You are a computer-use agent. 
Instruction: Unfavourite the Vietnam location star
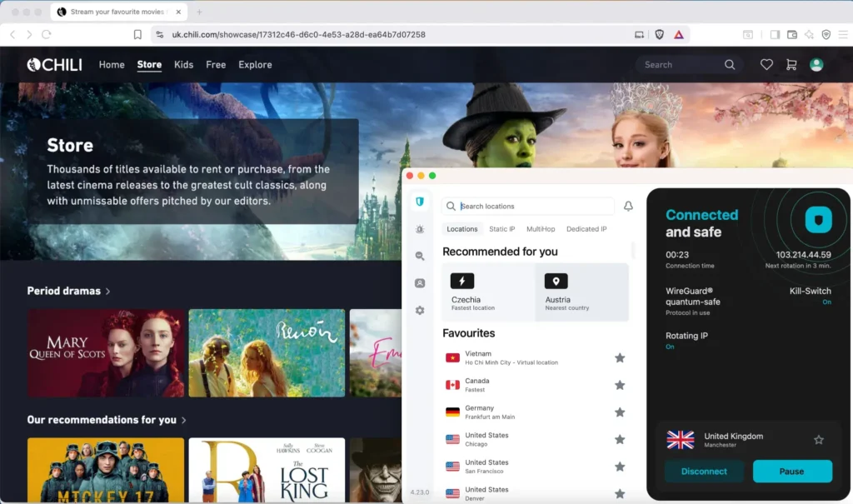620,357
